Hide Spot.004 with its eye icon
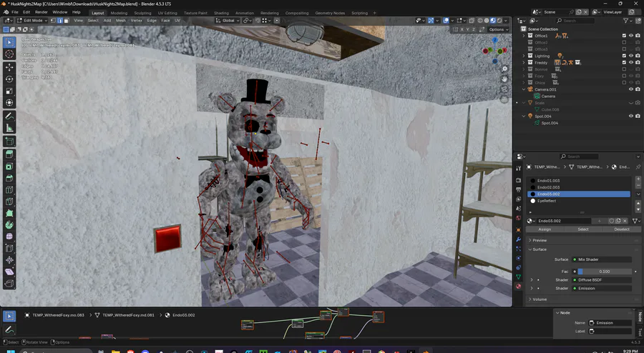The height and width of the screenshot is (353, 644). pos(631,116)
